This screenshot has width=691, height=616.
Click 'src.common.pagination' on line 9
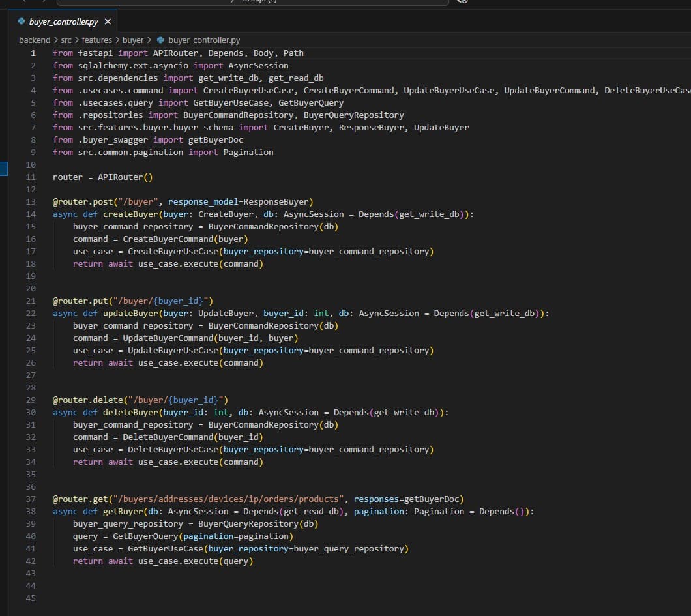pyautogui.click(x=130, y=152)
